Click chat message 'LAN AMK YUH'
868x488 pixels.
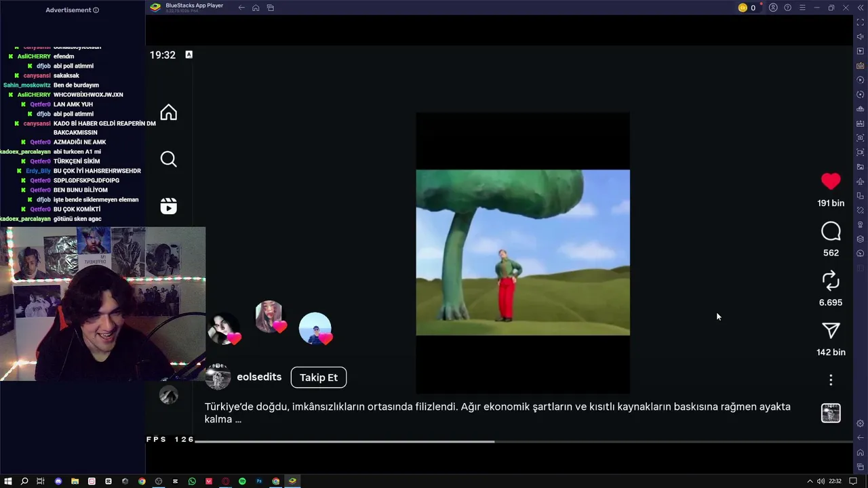[73, 104]
